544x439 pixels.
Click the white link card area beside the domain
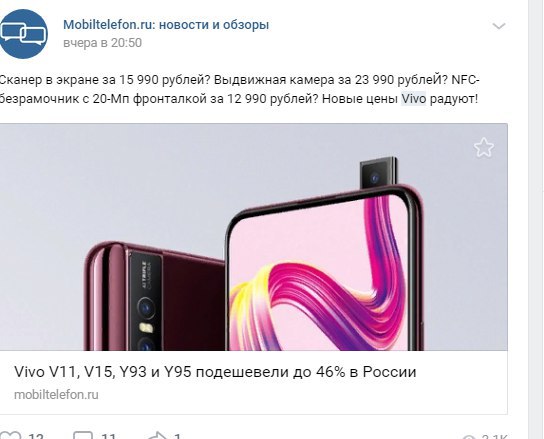[x=302, y=395]
